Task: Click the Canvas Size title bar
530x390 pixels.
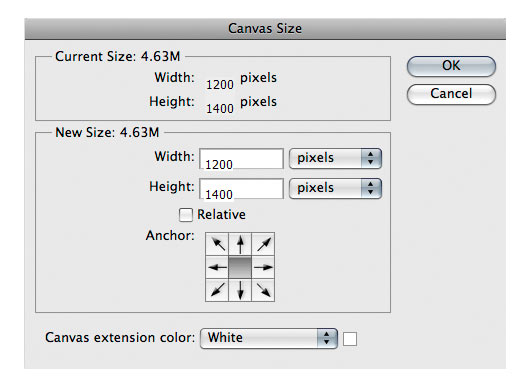Action: pyautogui.click(x=265, y=29)
